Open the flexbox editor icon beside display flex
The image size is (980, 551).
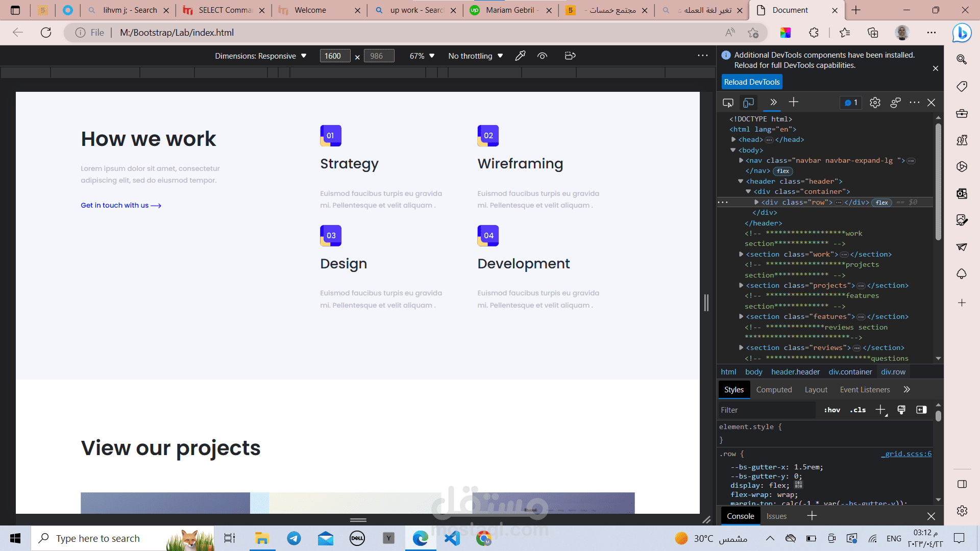pos(798,485)
